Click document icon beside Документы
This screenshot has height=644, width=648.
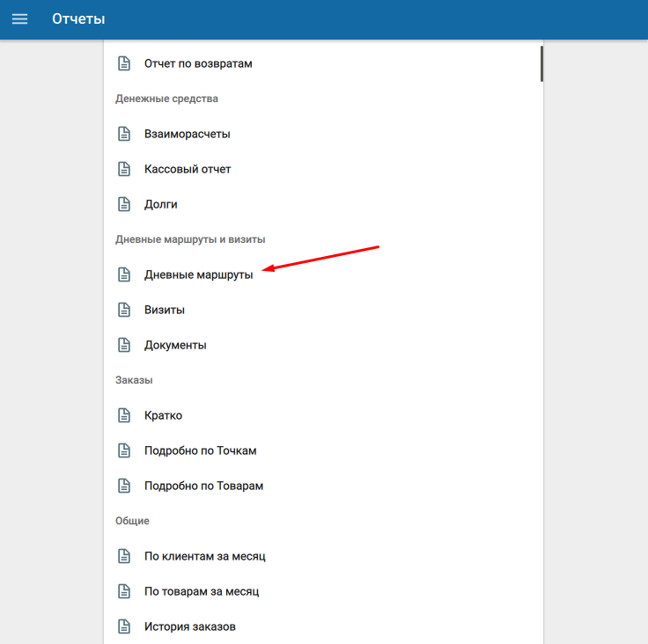124,345
